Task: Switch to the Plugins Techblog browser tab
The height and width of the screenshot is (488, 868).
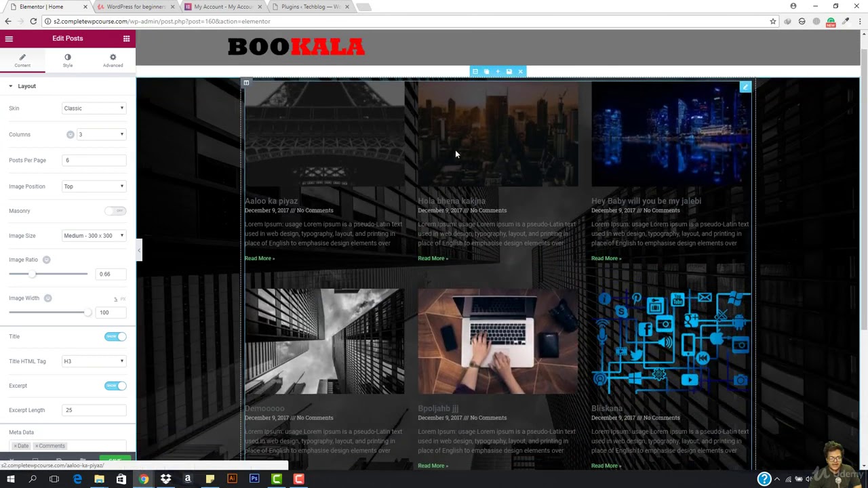Action: [x=309, y=7]
